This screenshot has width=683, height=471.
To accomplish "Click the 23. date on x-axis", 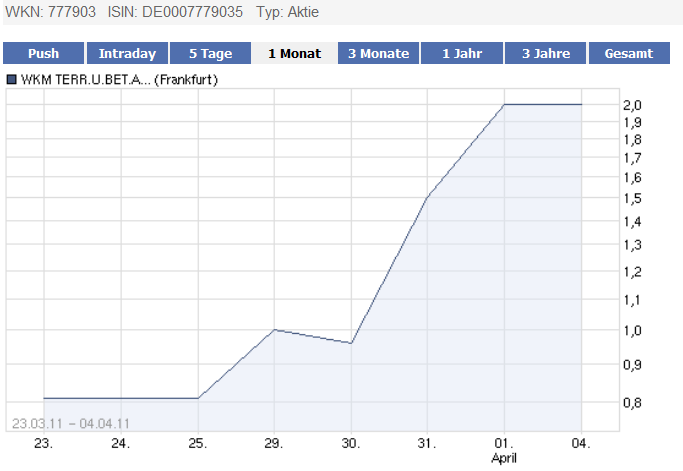I will (x=43, y=441).
